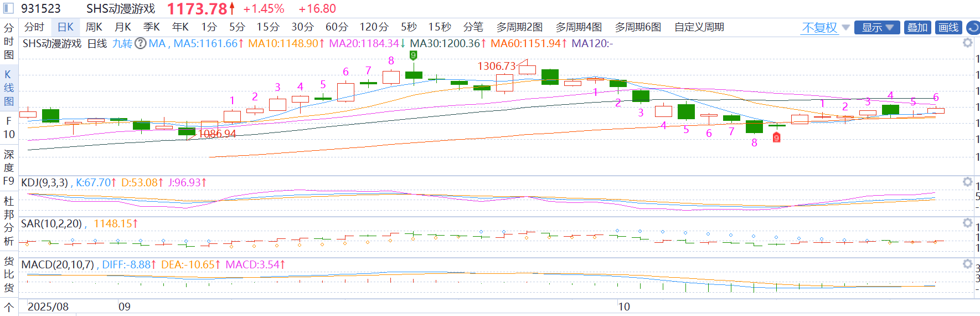
Task: Click the MA30:1200.36 value
Action: 448,43
